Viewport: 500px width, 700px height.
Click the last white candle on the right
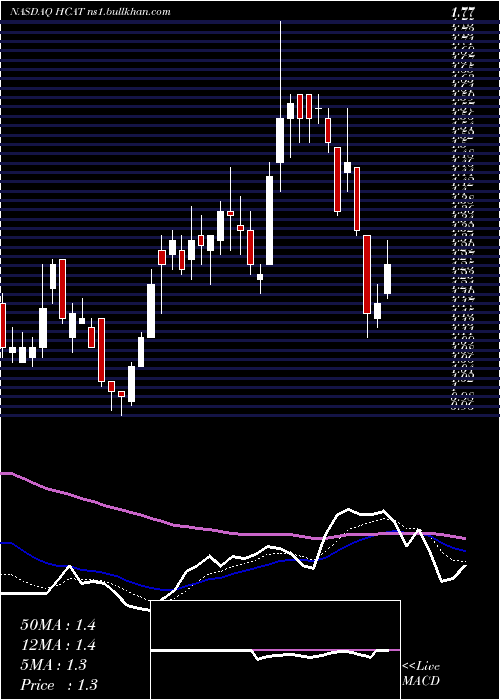click(388, 270)
